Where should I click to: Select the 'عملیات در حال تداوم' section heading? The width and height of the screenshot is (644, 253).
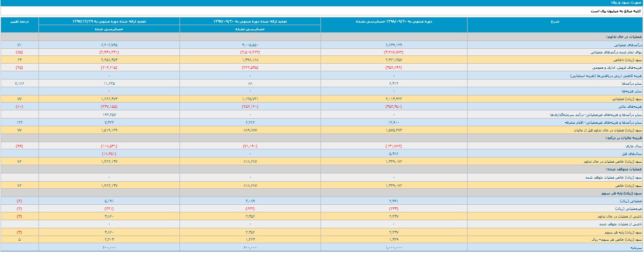tap(622, 37)
